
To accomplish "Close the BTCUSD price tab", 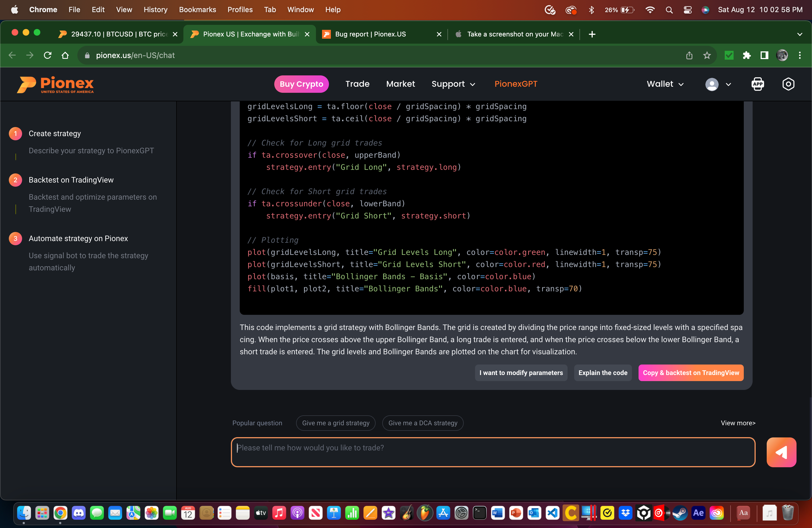I will [x=175, y=34].
